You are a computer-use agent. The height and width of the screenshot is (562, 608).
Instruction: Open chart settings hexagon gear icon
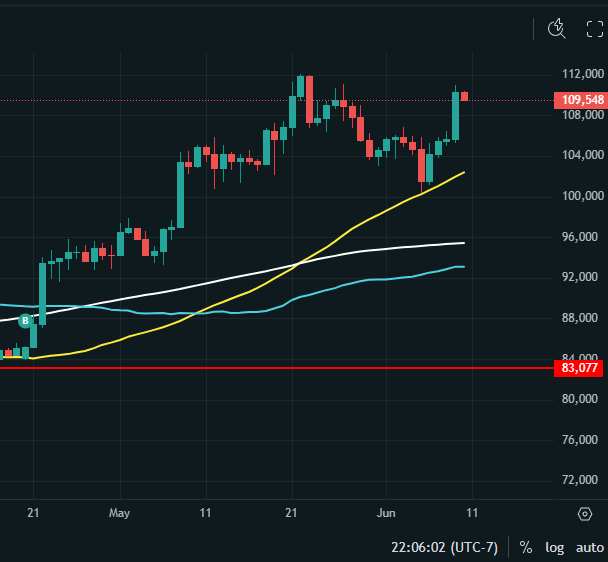(x=585, y=514)
